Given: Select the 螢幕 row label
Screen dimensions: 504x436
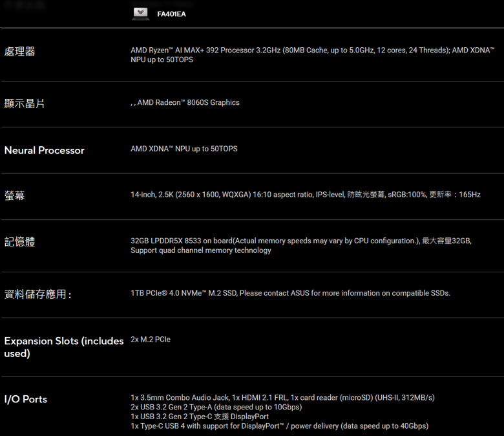Looking at the screenshot, I should point(14,195).
